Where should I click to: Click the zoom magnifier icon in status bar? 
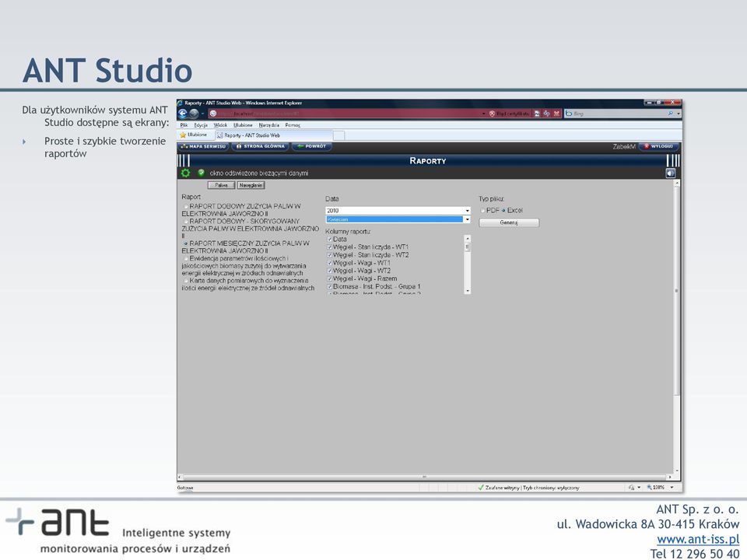[649, 487]
